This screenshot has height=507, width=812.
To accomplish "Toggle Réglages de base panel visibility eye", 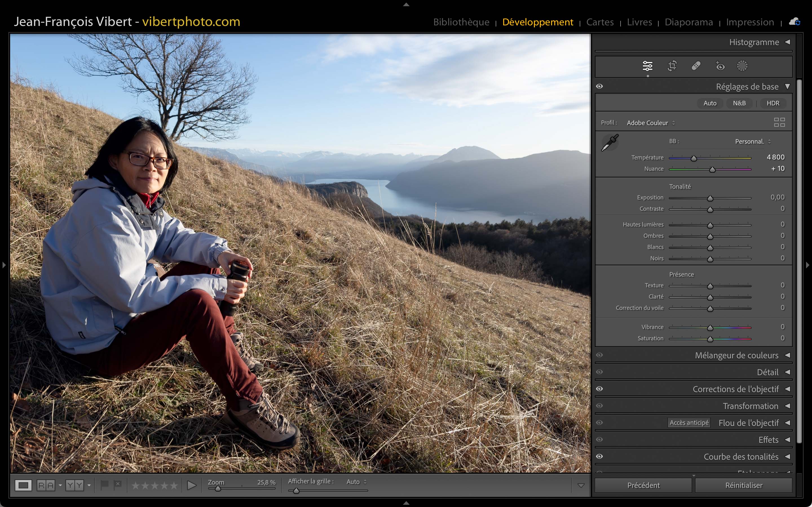I will (x=600, y=86).
